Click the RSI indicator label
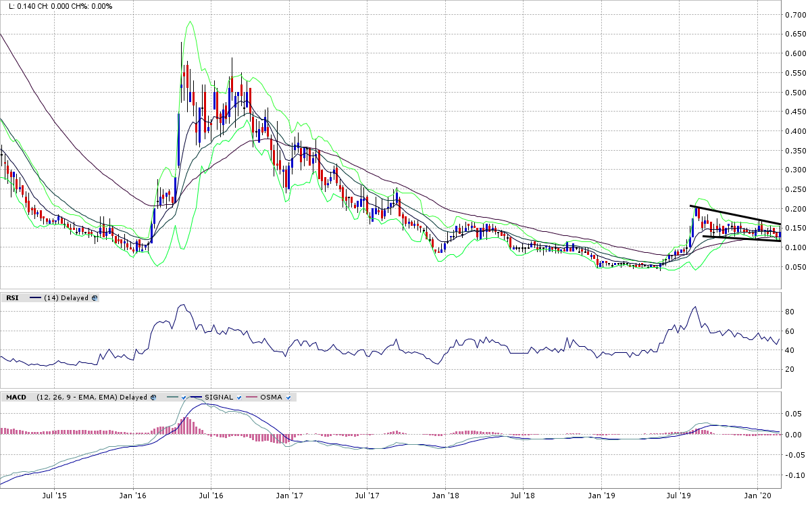 click(11, 297)
